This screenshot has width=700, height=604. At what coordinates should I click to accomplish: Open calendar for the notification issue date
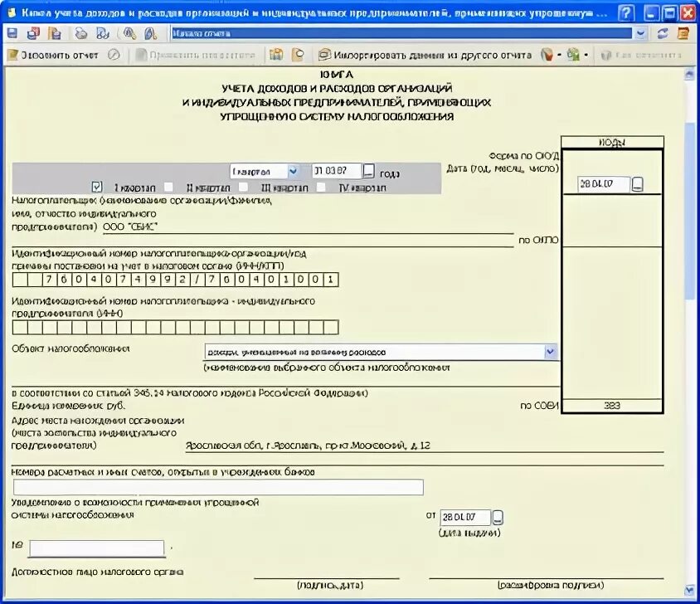498,518
